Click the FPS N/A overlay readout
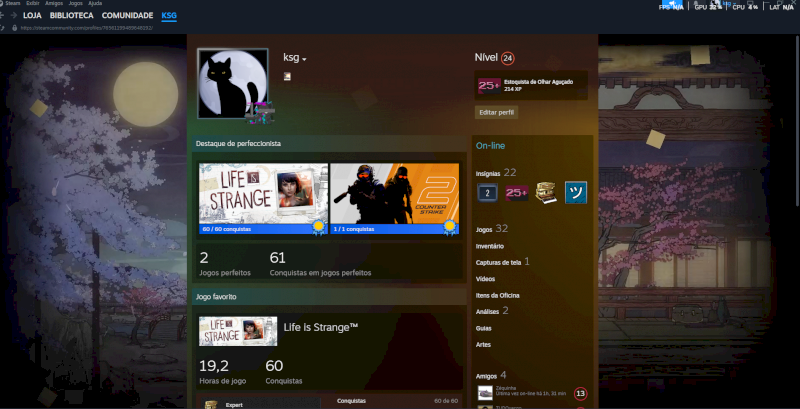 (x=671, y=7)
